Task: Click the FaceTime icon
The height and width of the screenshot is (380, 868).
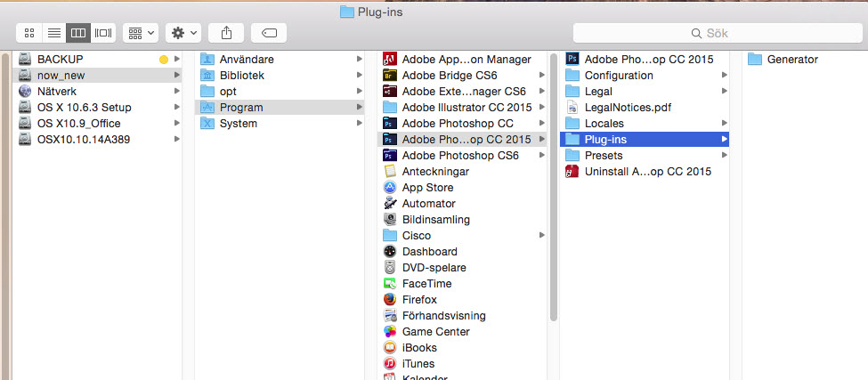Action: [390, 284]
